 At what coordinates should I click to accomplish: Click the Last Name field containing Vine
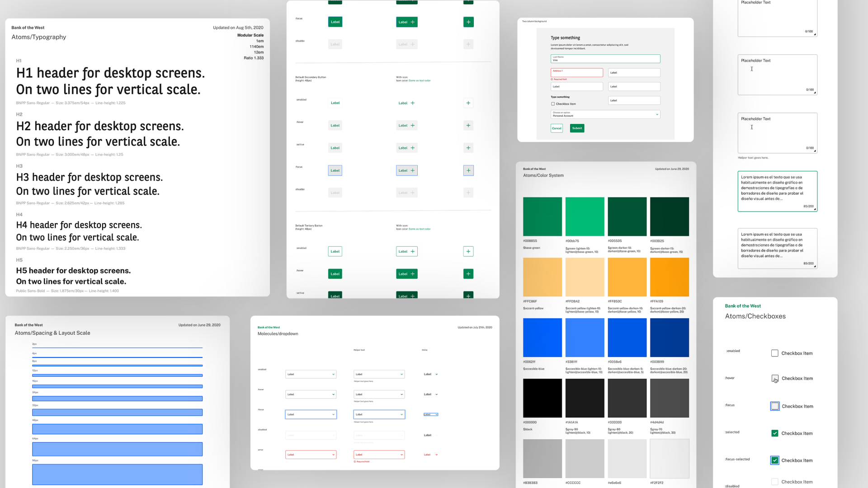point(605,59)
